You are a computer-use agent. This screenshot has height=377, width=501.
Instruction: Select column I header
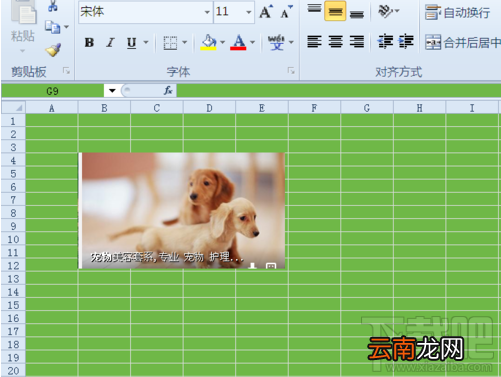click(x=472, y=108)
